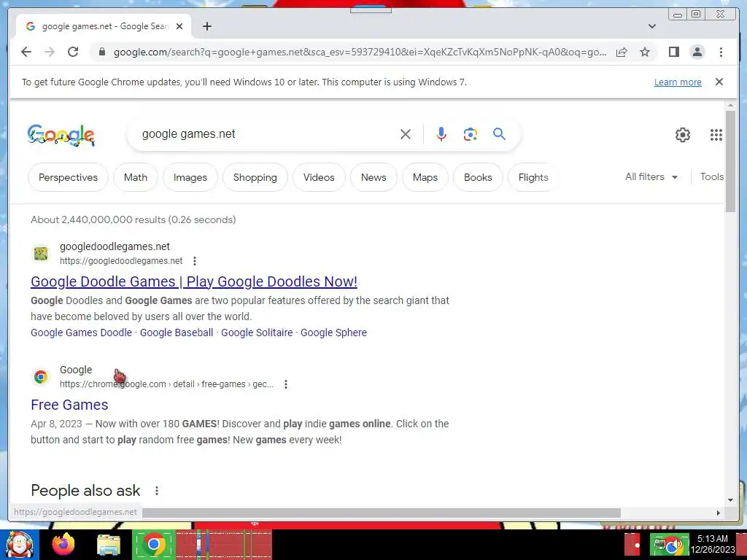Open the Google Games Doodle sitelink
The width and height of the screenshot is (747, 560).
click(x=81, y=332)
